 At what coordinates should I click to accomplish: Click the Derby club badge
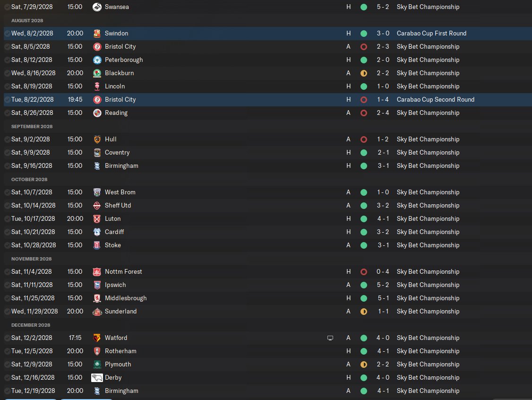click(97, 378)
